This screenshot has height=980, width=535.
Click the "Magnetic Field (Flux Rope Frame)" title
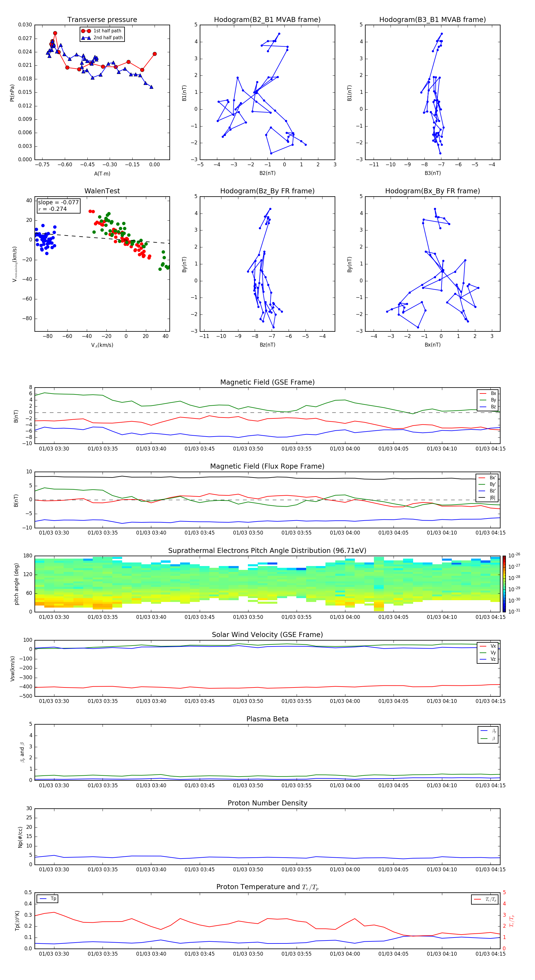267,467
